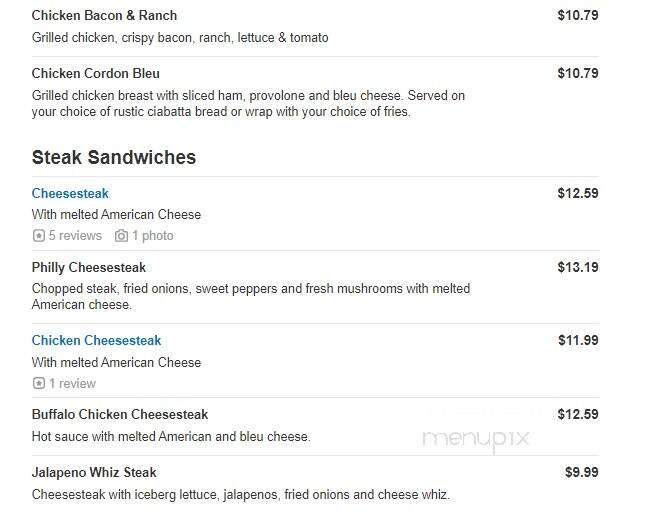Screen dimensions: 655x521
Task: Open the Cheesesteak item link
Action: click(70, 193)
